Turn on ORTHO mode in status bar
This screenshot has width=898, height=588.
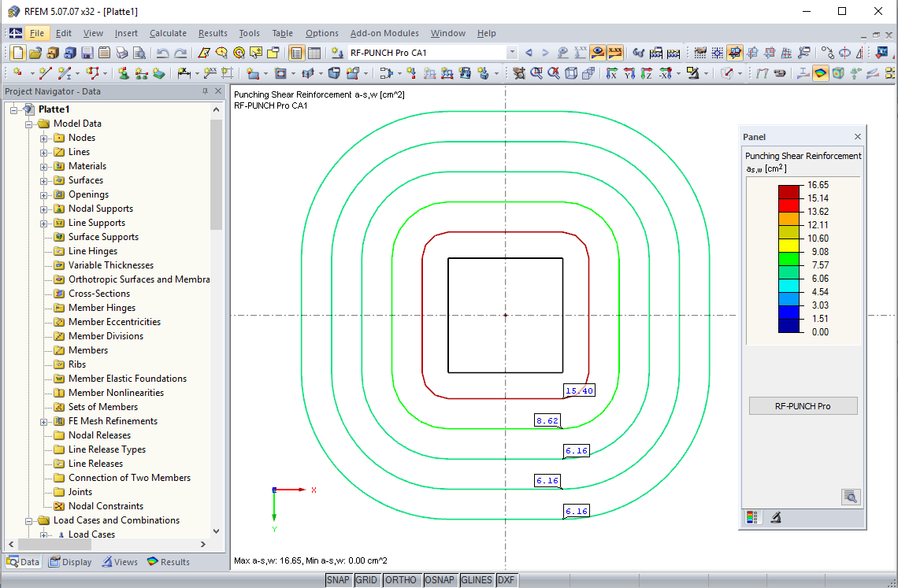402,579
